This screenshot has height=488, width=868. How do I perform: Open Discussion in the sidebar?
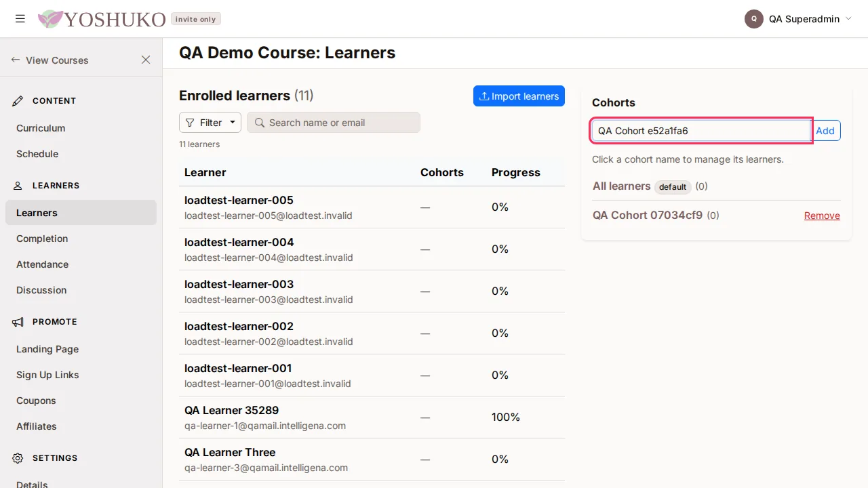coord(41,290)
